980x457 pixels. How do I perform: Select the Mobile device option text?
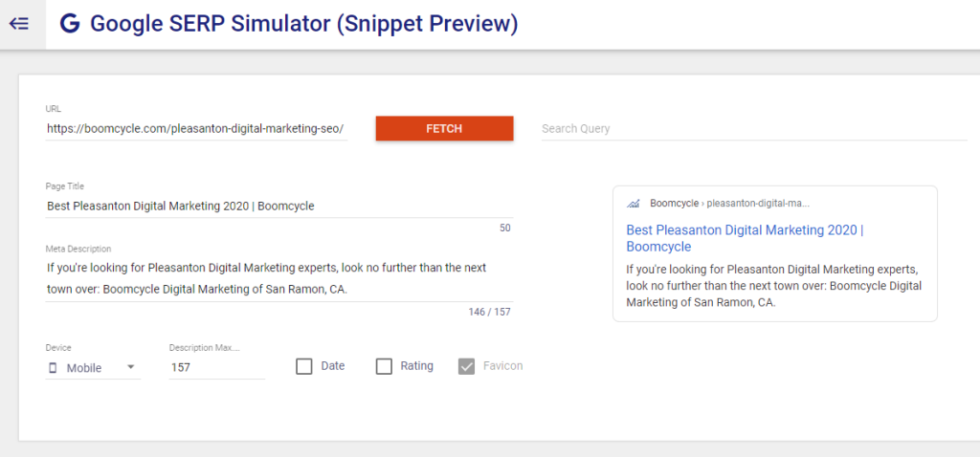84,367
